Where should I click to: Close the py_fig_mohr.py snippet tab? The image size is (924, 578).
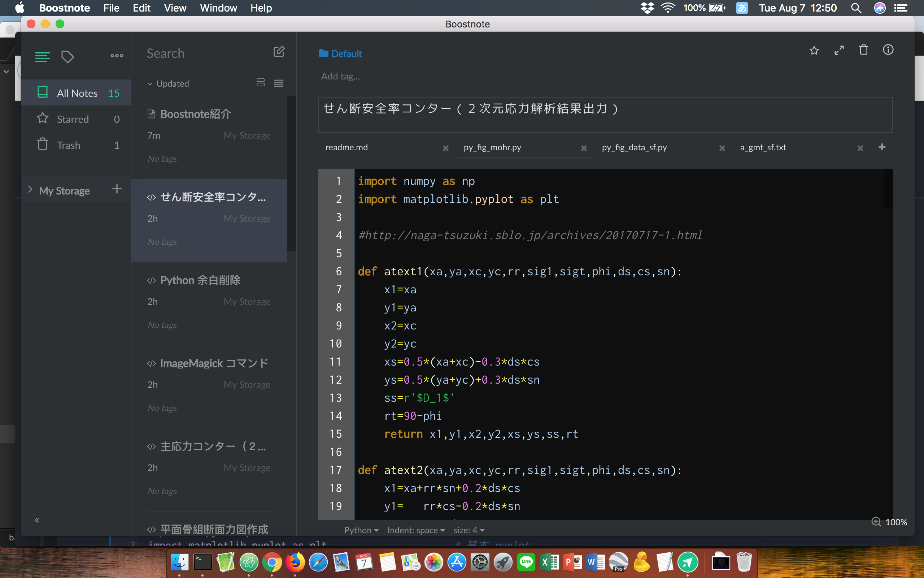[x=584, y=148]
